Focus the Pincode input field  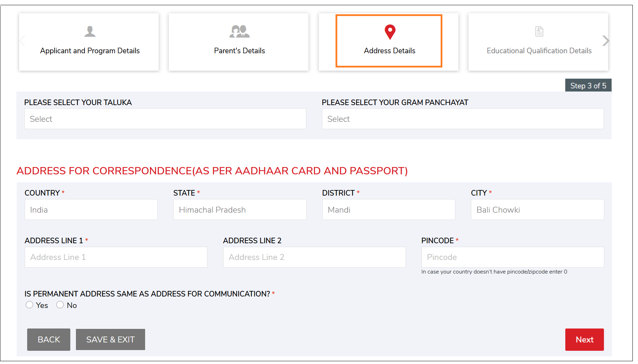tap(513, 257)
